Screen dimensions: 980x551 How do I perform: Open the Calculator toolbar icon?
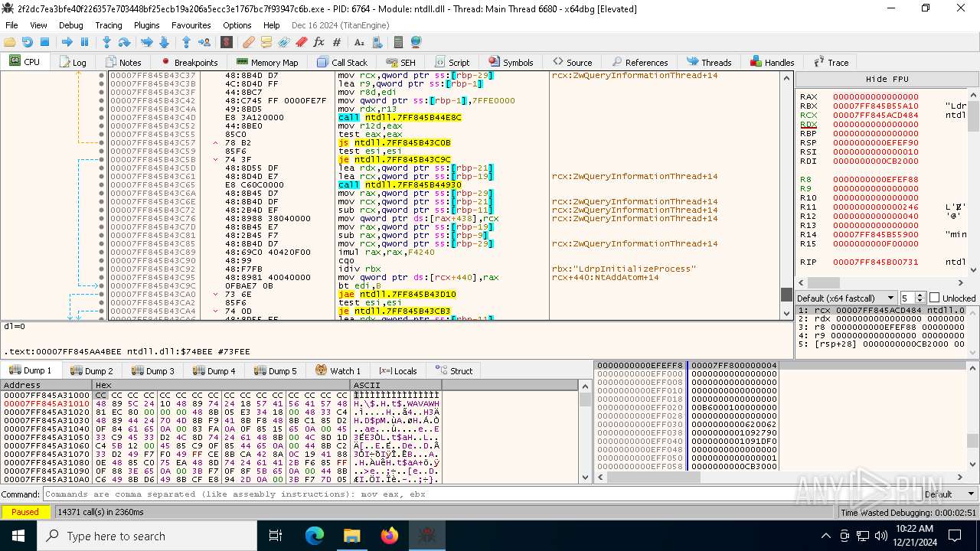(398, 42)
